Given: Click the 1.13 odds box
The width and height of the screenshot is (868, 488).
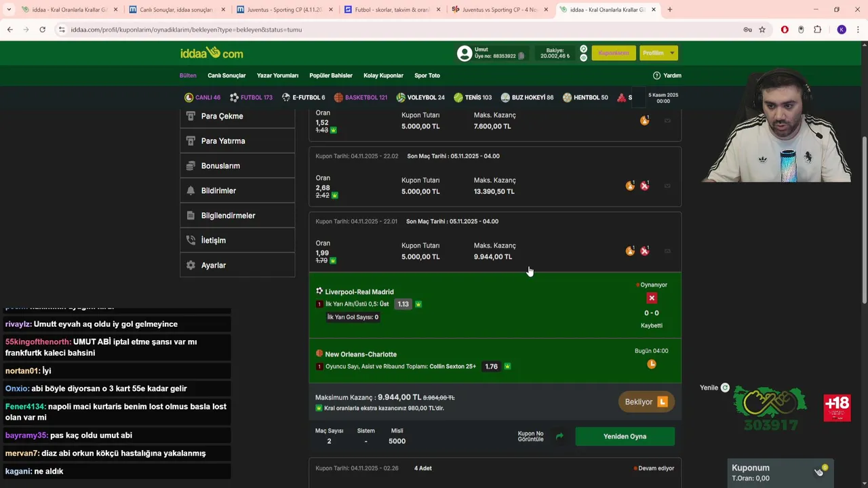Looking at the screenshot, I should pos(403,304).
